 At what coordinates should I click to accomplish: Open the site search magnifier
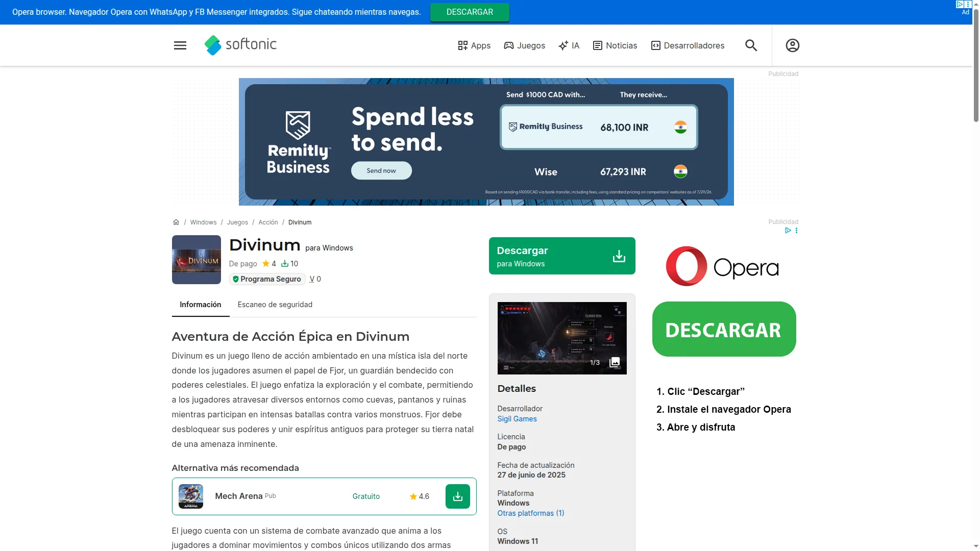[751, 45]
